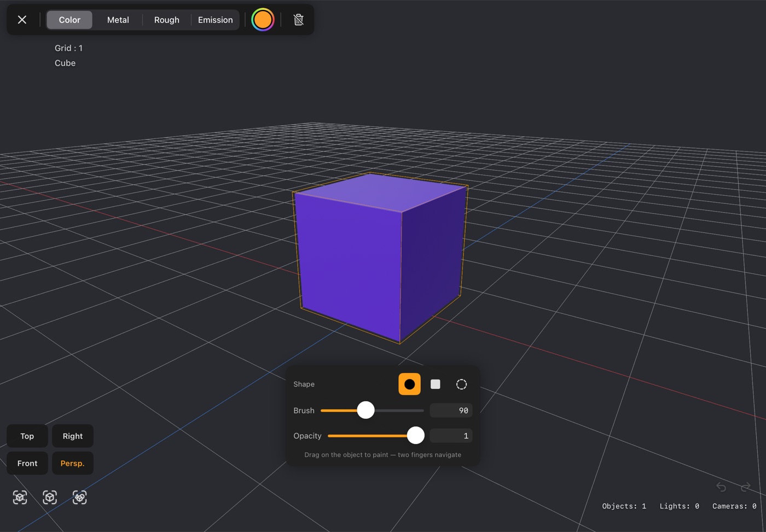
Task: Click the "Shape" label in brush panel
Action: [304, 384]
